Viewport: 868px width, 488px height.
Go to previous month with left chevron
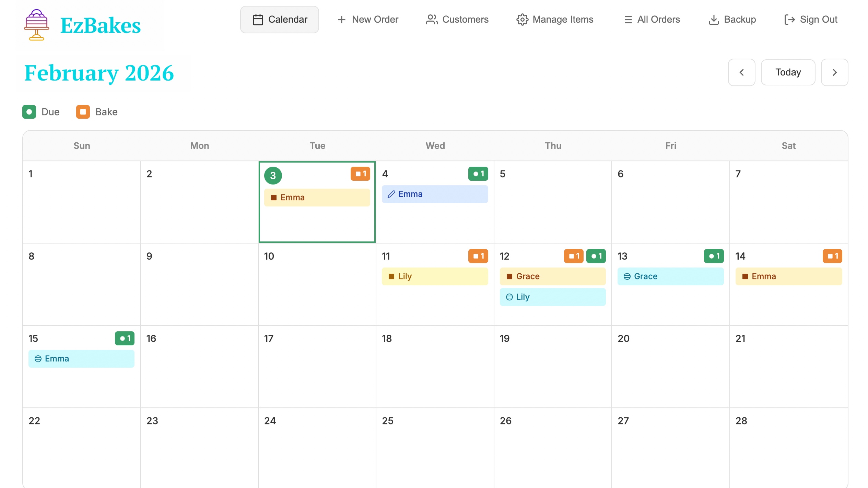pyautogui.click(x=741, y=72)
